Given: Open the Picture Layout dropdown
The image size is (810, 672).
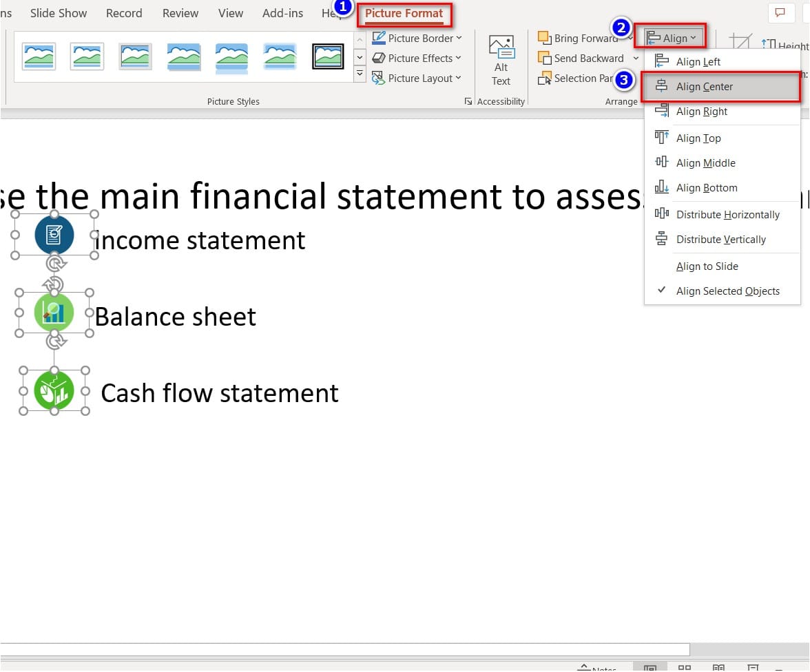Looking at the screenshot, I should [417, 78].
